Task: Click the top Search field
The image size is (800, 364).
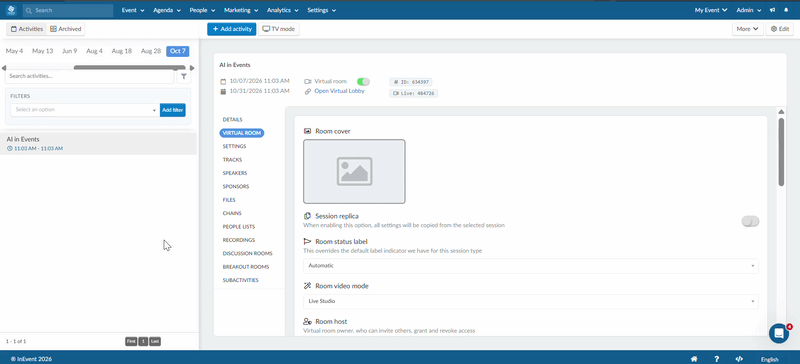Action: point(68,10)
